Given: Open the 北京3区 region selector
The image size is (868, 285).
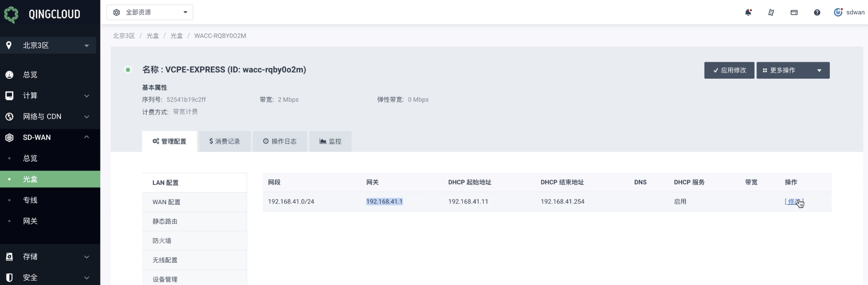Looking at the screenshot, I should (48, 45).
